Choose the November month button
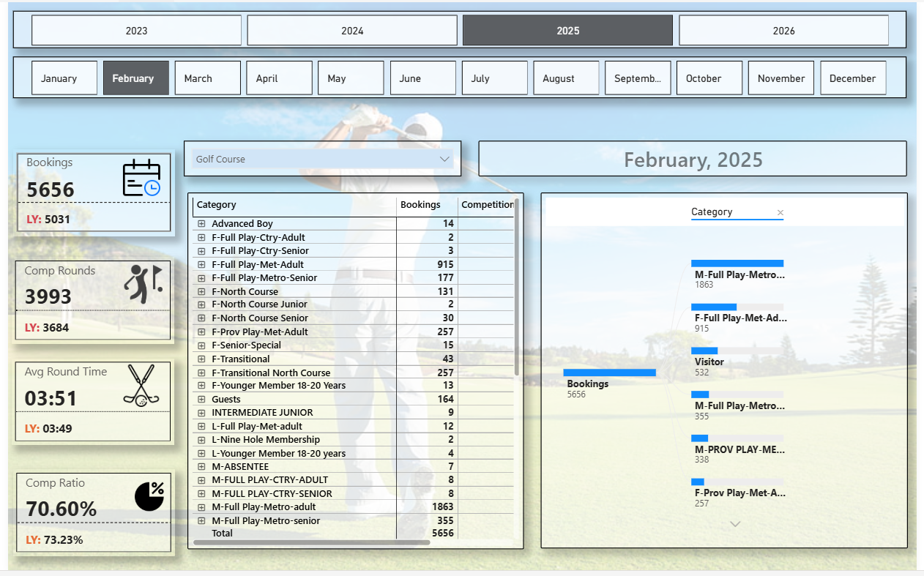The width and height of the screenshot is (924, 576). point(780,78)
